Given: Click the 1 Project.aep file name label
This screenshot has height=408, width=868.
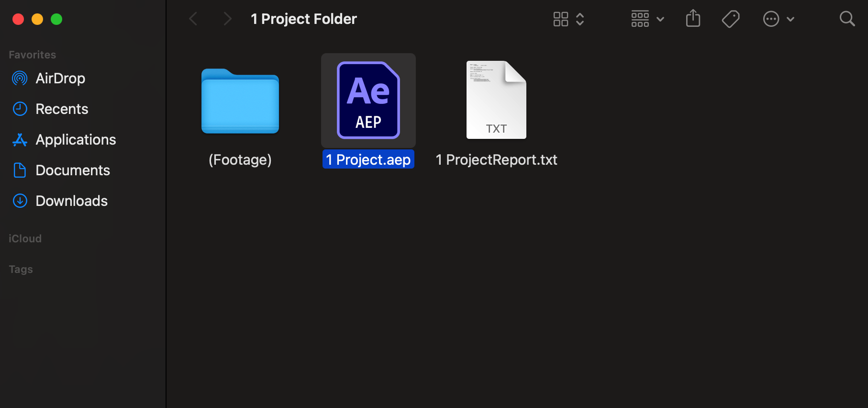Looking at the screenshot, I should tap(368, 159).
